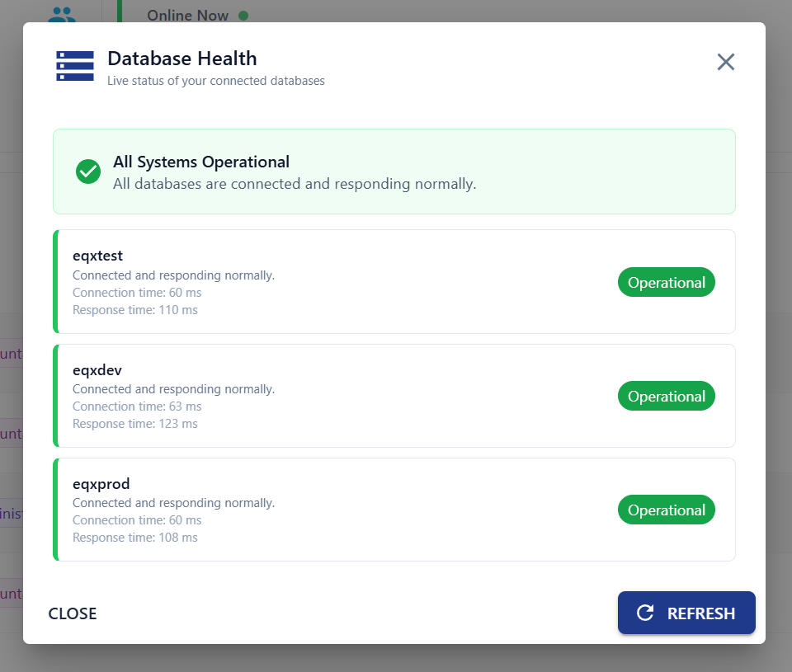Click the Operational badge for eqxtest
The height and width of the screenshot is (672, 792).
tap(666, 282)
